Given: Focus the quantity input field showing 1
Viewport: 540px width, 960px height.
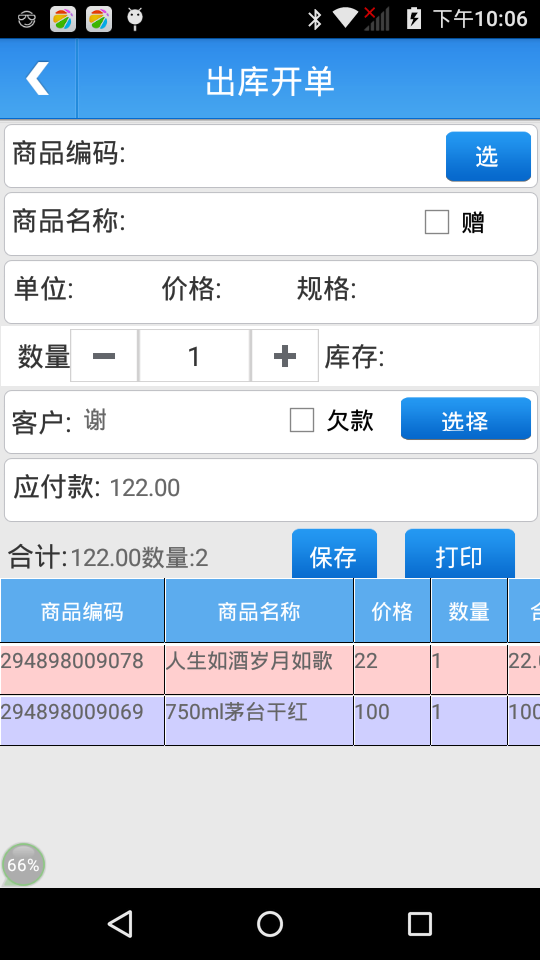Looking at the screenshot, I should (x=194, y=356).
